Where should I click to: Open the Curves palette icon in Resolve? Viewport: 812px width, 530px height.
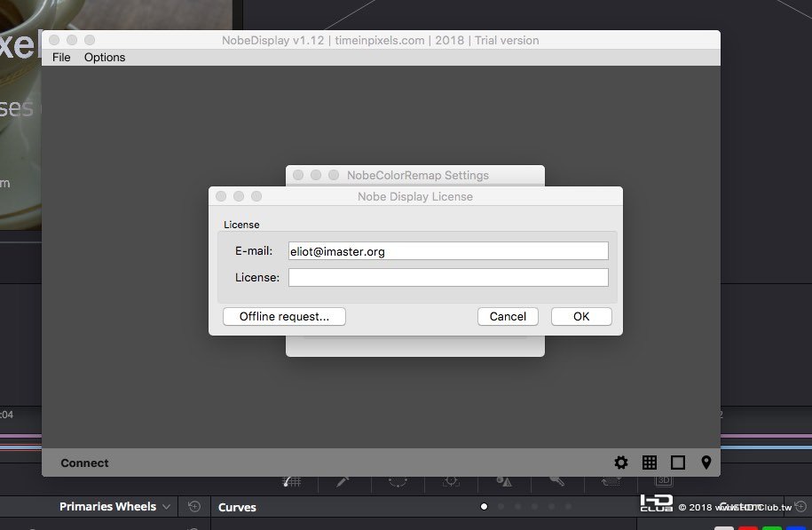(x=292, y=482)
